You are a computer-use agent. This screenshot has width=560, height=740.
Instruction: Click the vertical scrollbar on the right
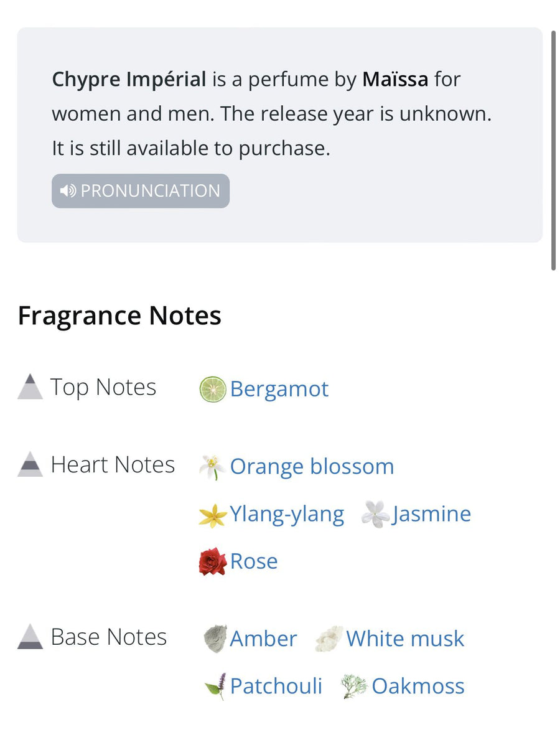click(x=553, y=149)
